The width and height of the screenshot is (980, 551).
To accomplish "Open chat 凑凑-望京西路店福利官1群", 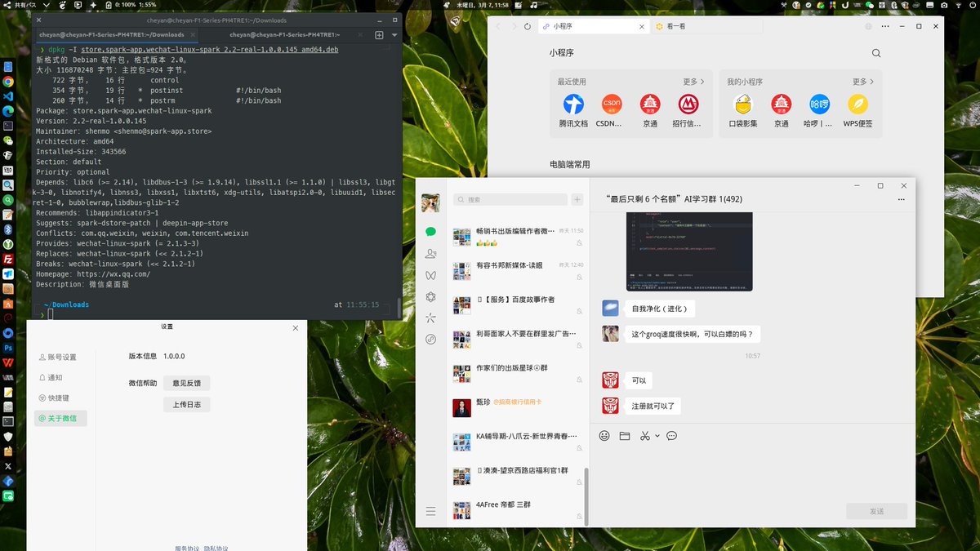I will (518, 476).
